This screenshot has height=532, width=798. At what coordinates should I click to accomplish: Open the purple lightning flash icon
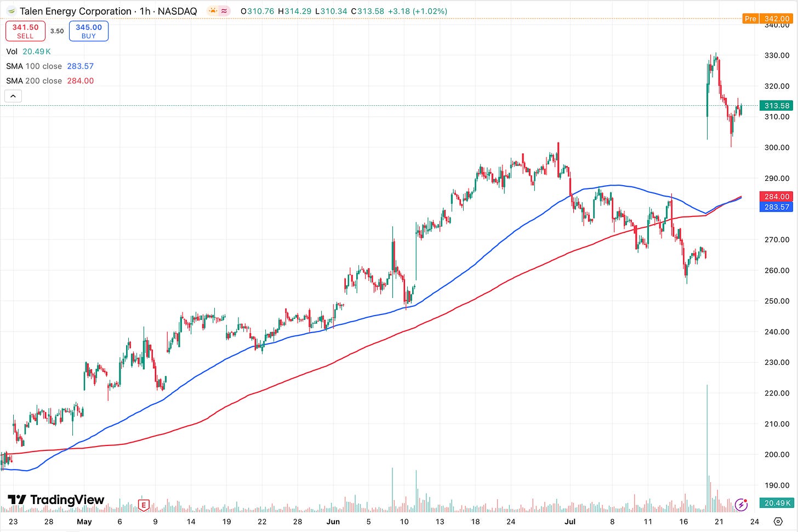pyautogui.click(x=741, y=504)
